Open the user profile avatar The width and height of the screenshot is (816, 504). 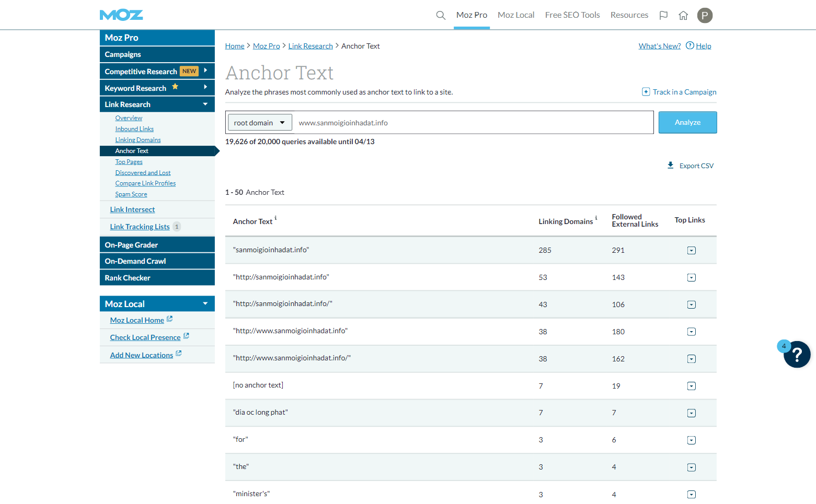[705, 15]
